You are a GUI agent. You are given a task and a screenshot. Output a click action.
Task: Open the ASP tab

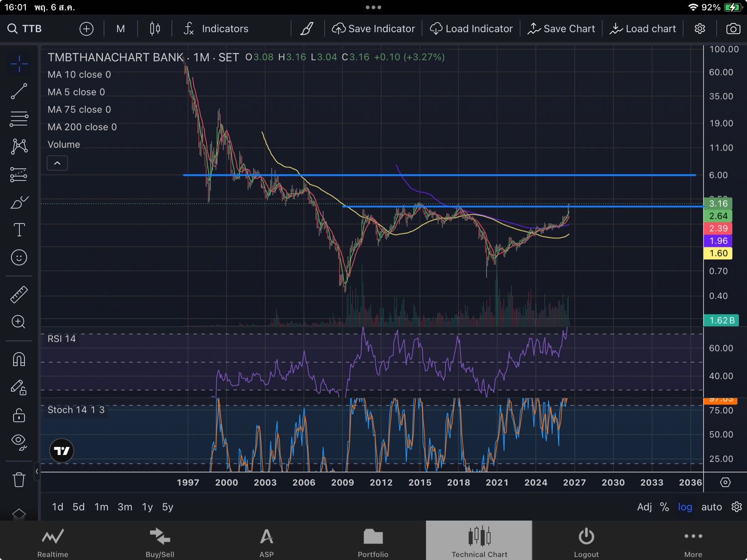pyautogui.click(x=266, y=541)
